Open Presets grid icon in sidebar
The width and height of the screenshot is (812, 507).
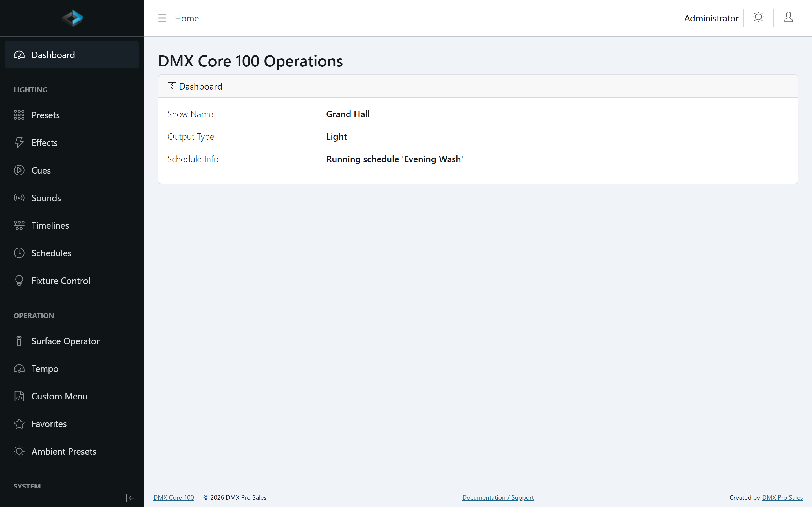pos(19,115)
